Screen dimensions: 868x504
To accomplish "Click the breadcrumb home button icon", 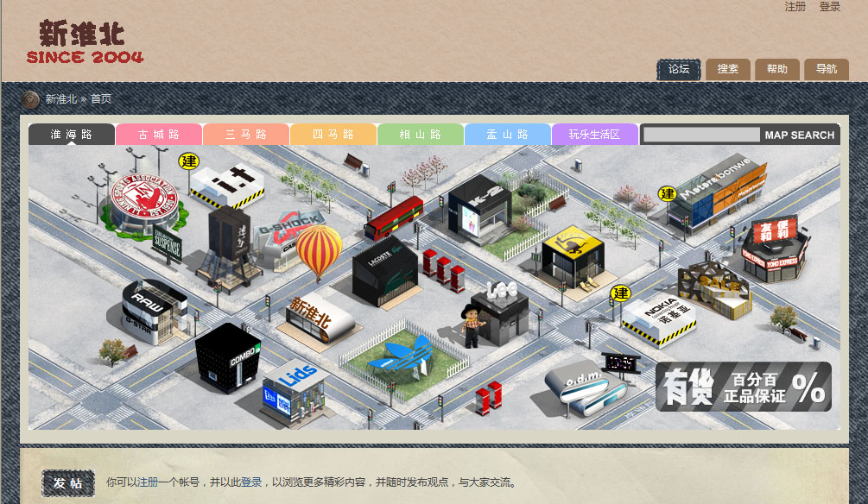I will [x=30, y=99].
